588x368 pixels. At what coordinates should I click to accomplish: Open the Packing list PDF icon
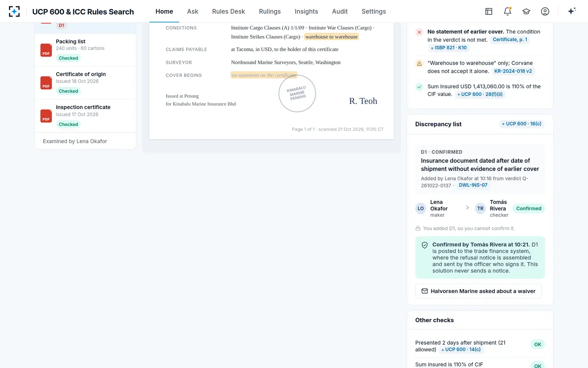pos(46,50)
